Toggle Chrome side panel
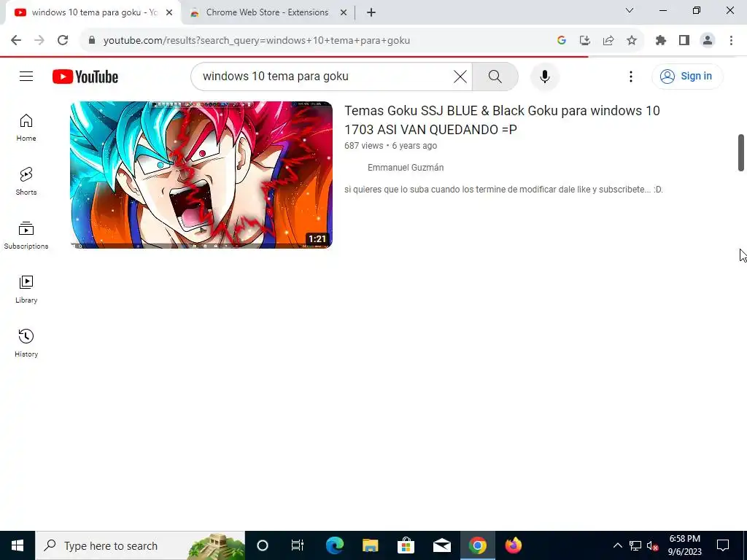Viewport: 747px width, 560px height. pyautogui.click(x=684, y=40)
